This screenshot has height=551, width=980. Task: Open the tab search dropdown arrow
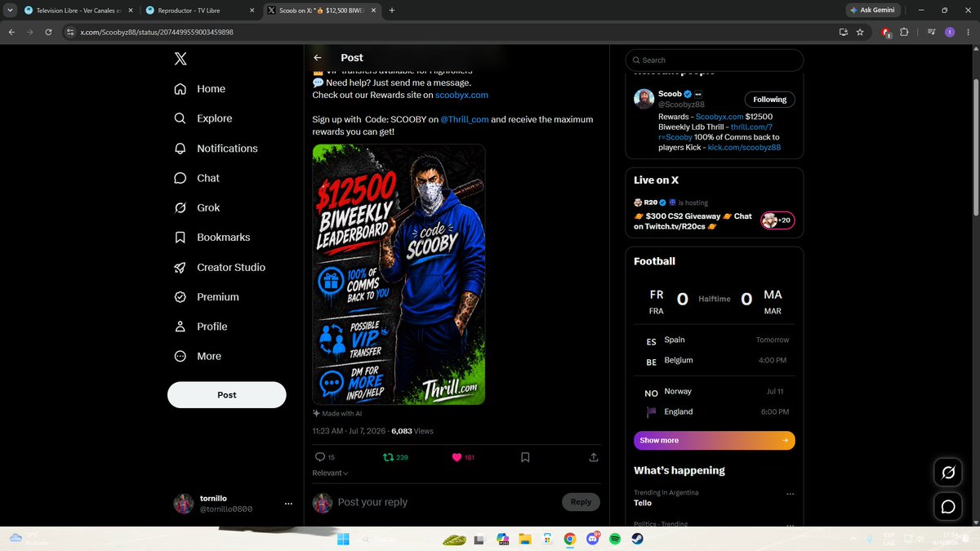pos(8,11)
